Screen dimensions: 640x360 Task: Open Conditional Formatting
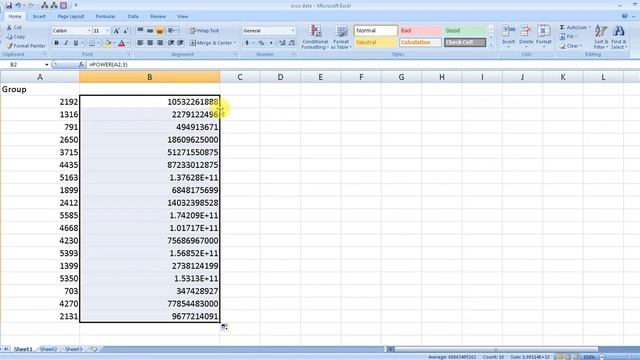pyautogui.click(x=315, y=37)
